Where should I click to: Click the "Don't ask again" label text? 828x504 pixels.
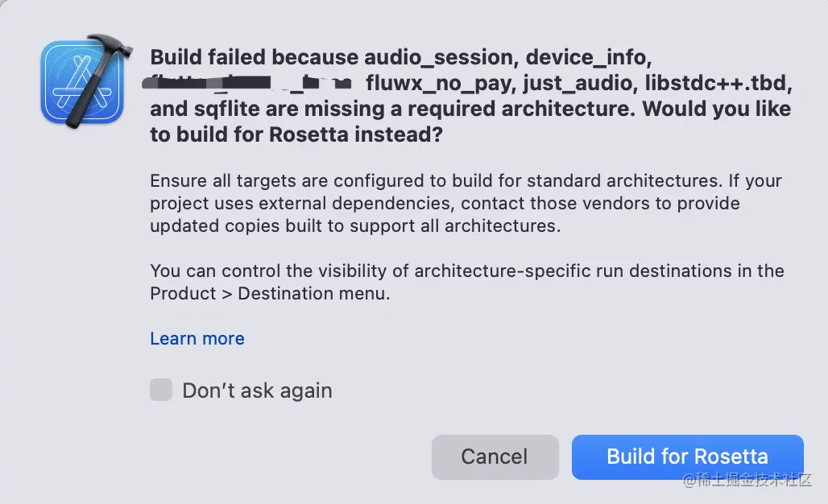pyautogui.click(x=257, y=391)
